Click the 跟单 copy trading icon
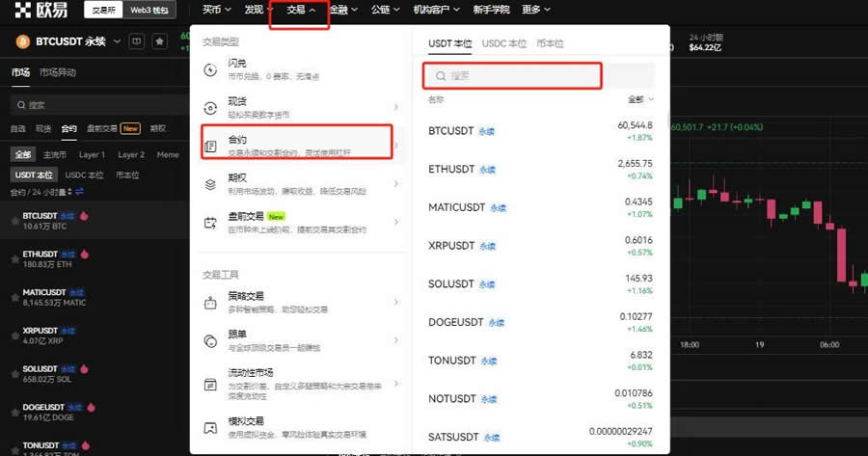This screenshot has width=868, height=456. (x=211, y=340)
